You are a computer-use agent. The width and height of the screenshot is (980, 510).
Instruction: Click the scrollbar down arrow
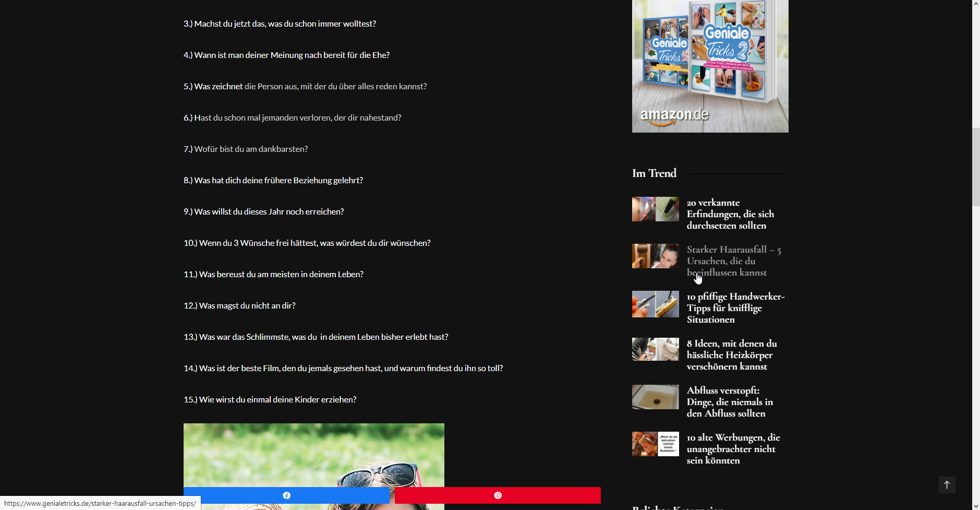[976, 505]
